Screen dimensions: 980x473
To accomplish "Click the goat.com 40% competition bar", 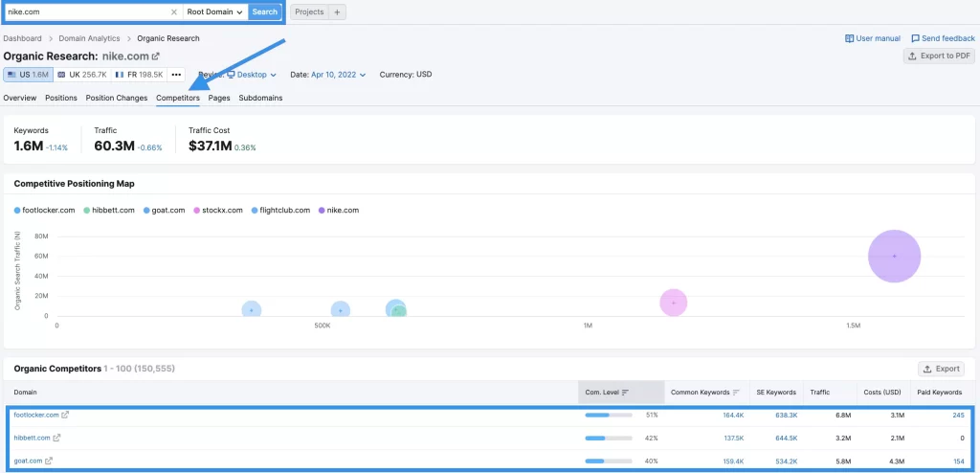I will pos(609,462).
